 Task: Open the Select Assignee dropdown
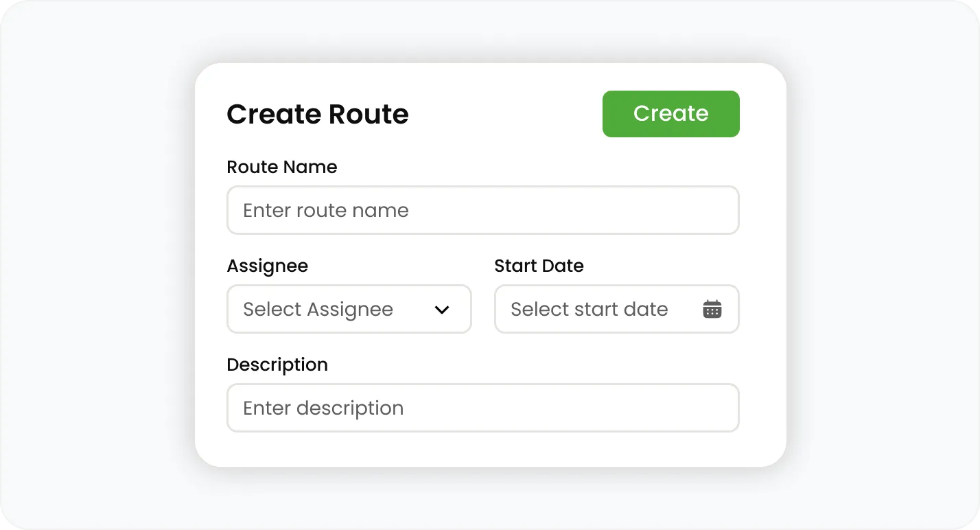pyautogui.click(x=349, y=309)
